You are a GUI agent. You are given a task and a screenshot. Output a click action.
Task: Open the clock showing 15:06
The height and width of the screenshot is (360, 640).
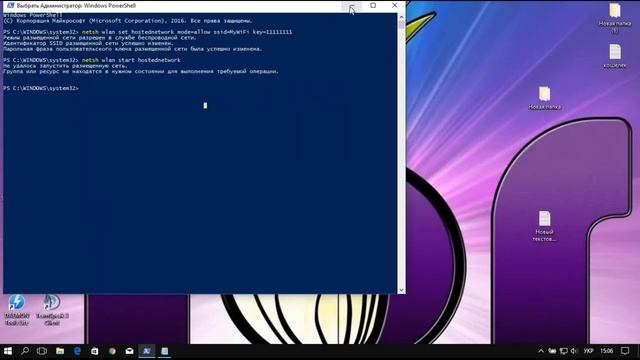tap(607, 351)
